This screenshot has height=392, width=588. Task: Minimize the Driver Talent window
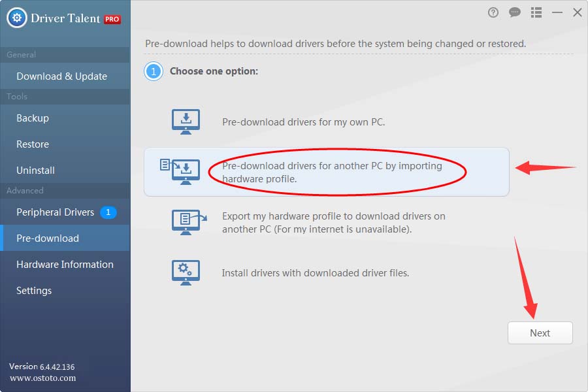pos(557,13)
